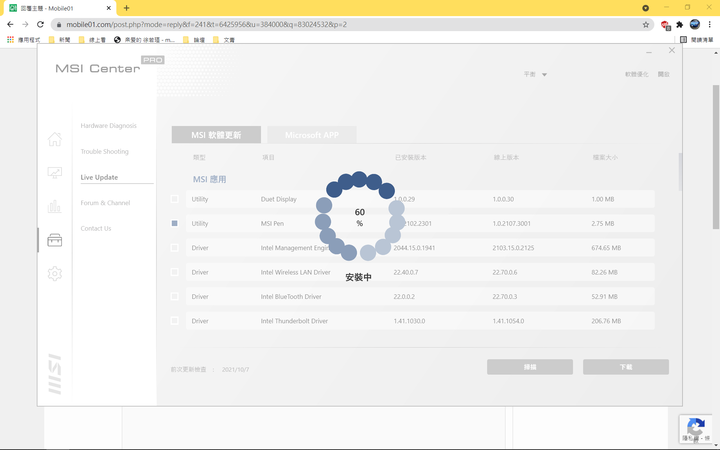This screenshot has height=450, width=720.
Task: Open Chrome's Extensions puzzle icon
Action: tap(680, 24)
